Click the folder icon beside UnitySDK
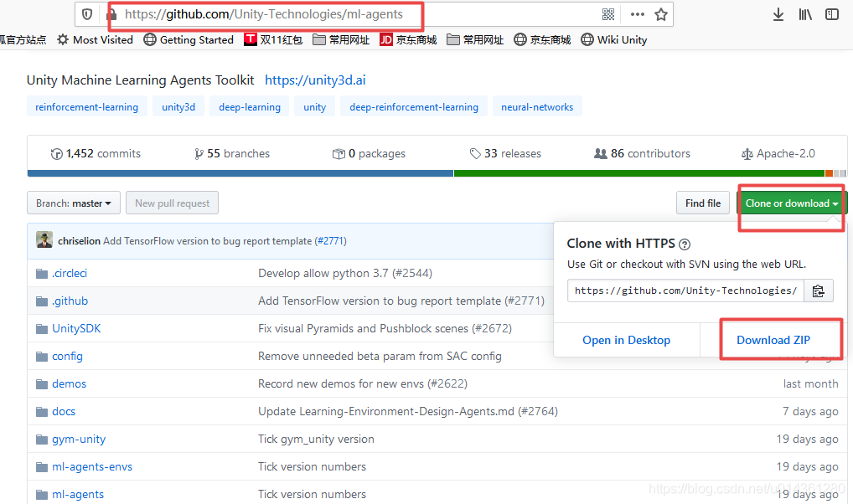Screen dimensions: 853x504 point(42,329)
